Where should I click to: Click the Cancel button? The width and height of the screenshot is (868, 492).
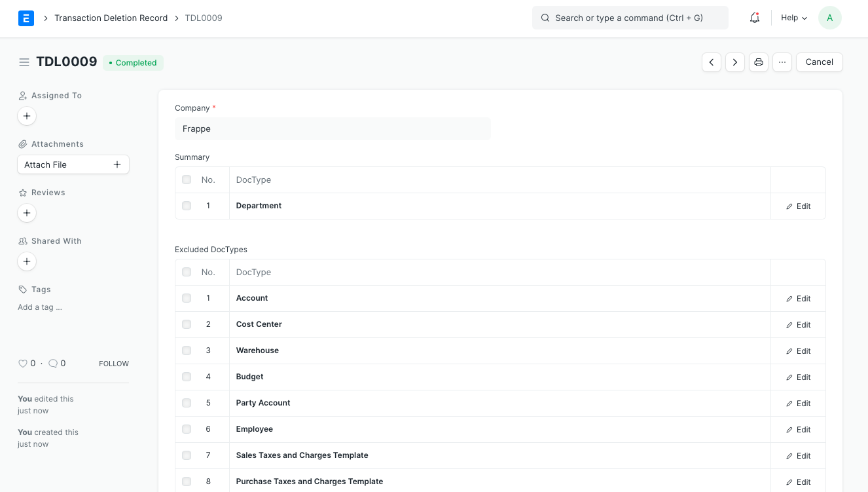[x=819, y=62]
